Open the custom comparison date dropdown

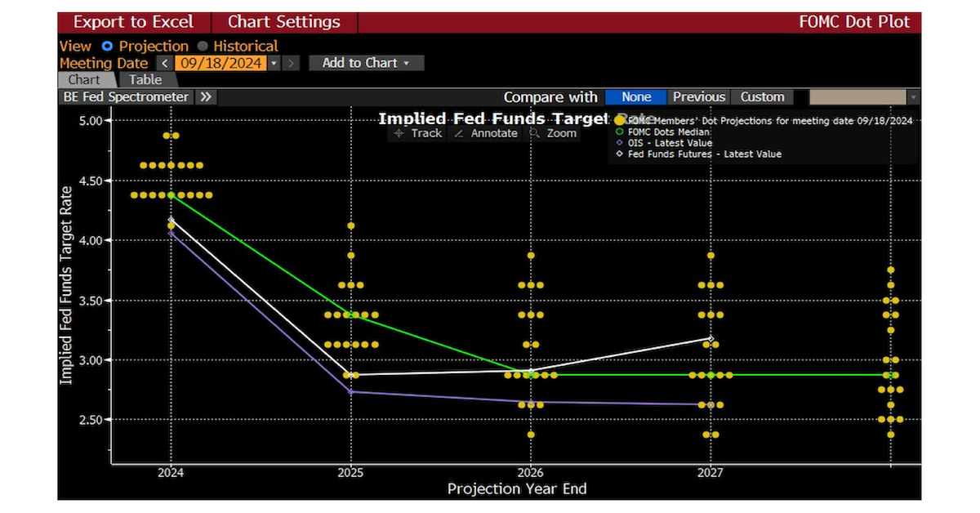coord(913,97)
